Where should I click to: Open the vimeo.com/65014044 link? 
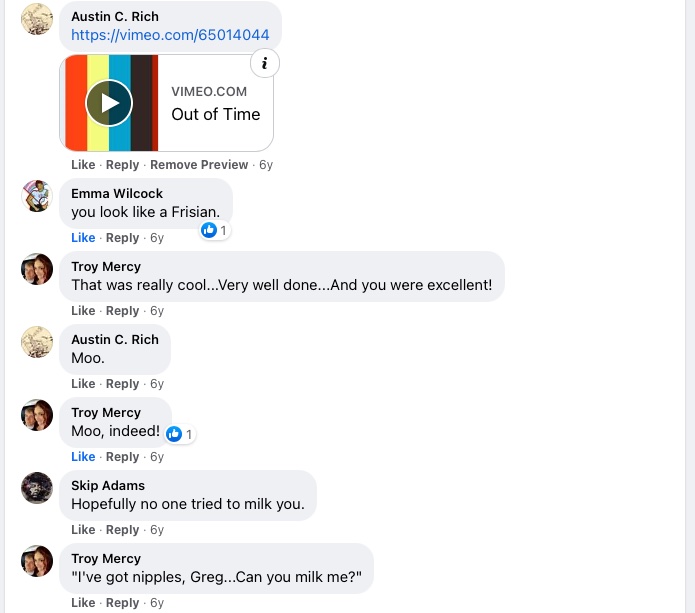point(170,35)
